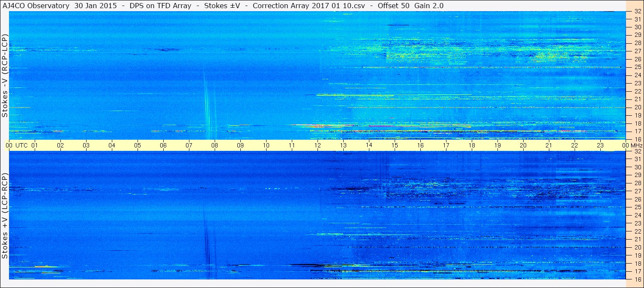This screenshot has width=644, height=288.
Task: Click the 01 hour time marker
Action: coord(35,145)
